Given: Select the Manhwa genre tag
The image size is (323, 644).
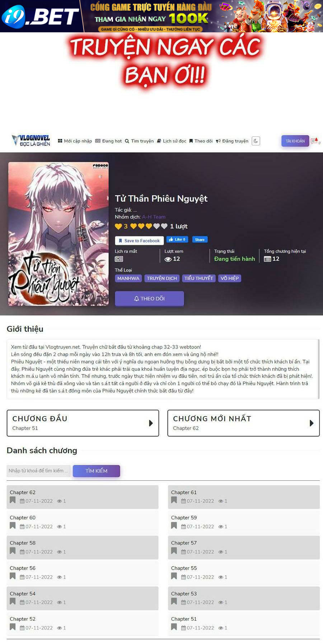Looking at the screenshot, I should click(128, 278).
